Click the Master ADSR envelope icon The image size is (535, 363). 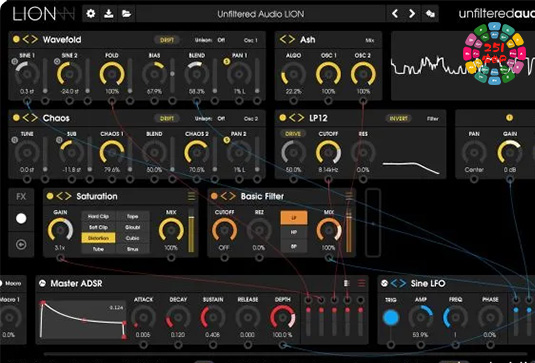point(42,283)
